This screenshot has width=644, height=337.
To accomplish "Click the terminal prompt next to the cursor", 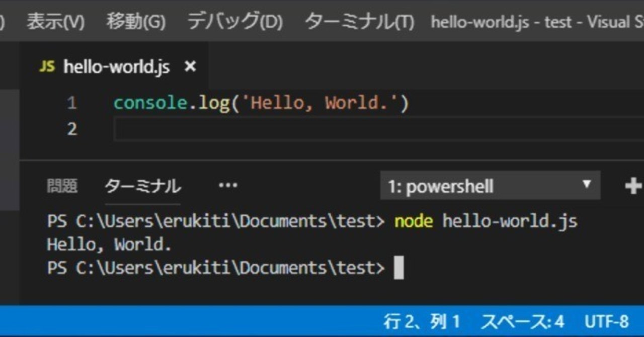I will (397, 267).
